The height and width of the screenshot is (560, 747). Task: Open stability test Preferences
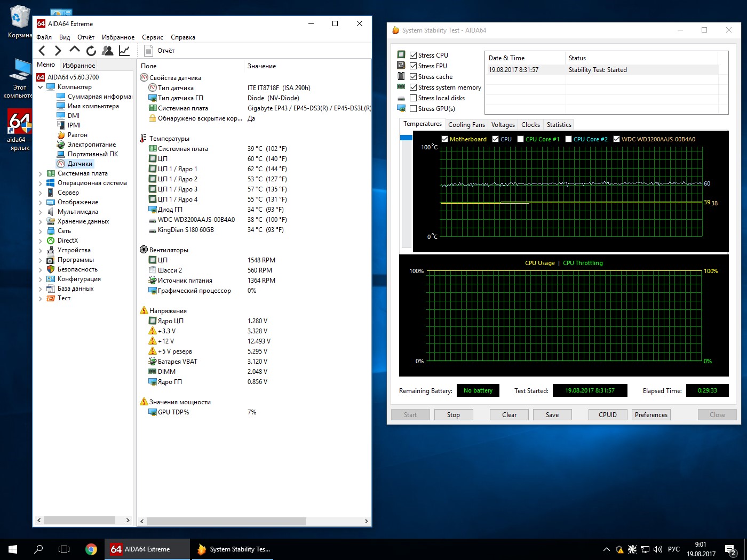[x=651, y=415]
